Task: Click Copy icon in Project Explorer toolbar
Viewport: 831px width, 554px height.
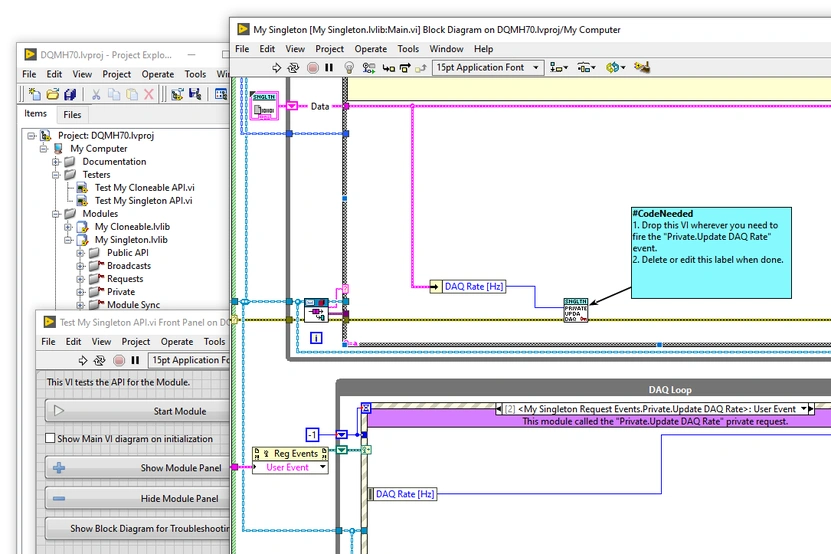Action: coord(114,94)
